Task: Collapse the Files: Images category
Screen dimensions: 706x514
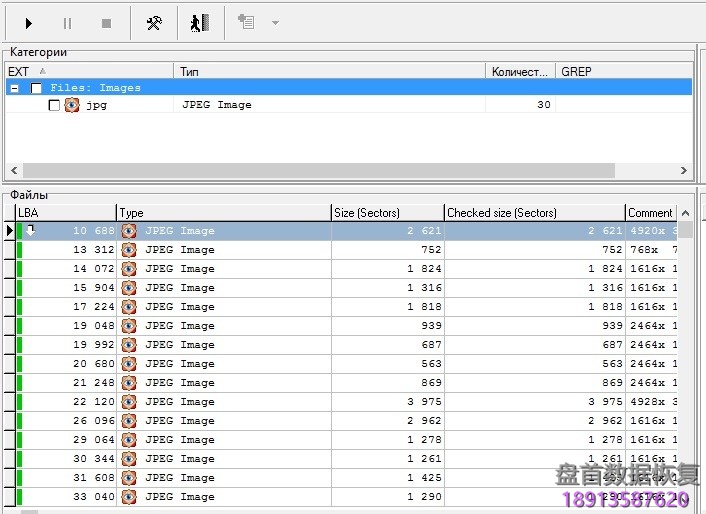Action: [x=15, y=88]
